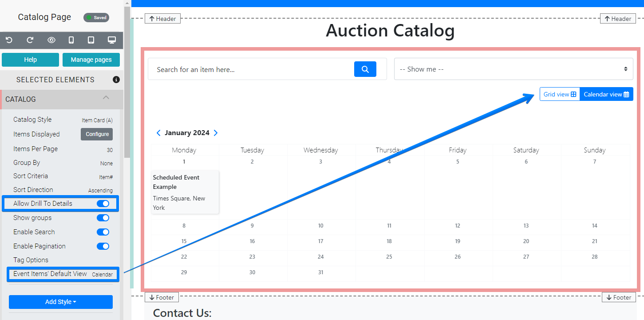This screenshot has height=320, width=644.
Task: Click the eye preview icon
Action: point(51,40)
